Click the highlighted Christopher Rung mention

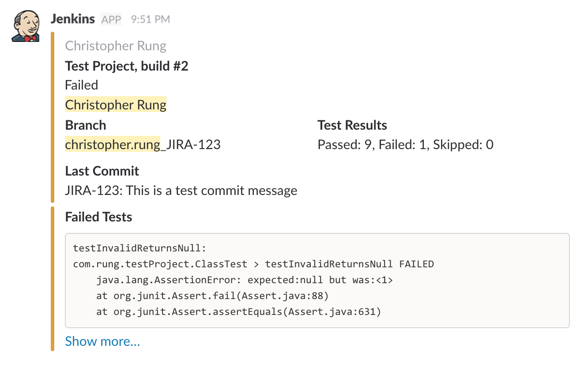pos(116,105)
